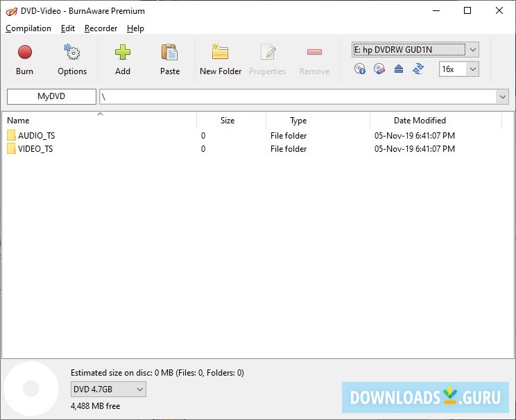Screen dimensions: 516x420
Task: Open the Help menu
Action: (135, 28)
